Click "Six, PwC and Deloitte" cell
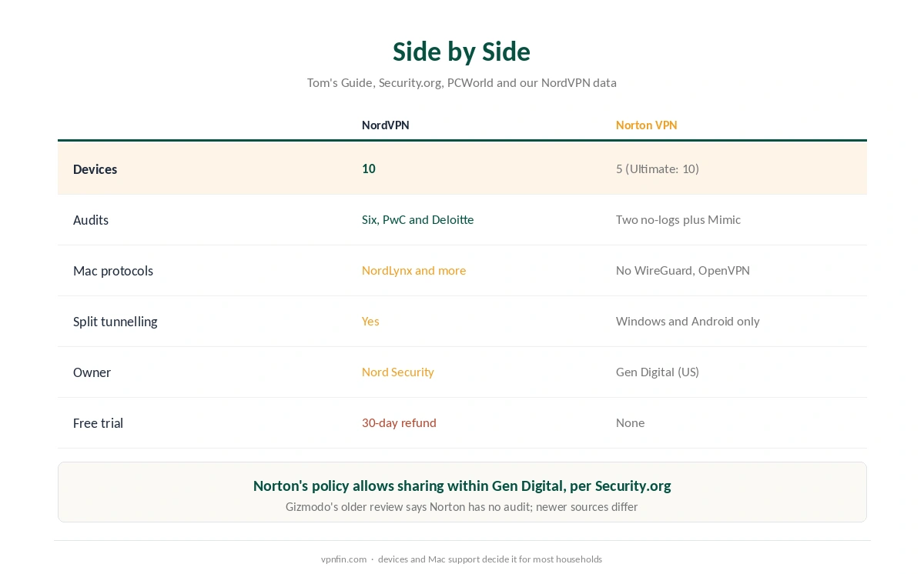This screenshot has width=924, height=574. tap(418, 219)
